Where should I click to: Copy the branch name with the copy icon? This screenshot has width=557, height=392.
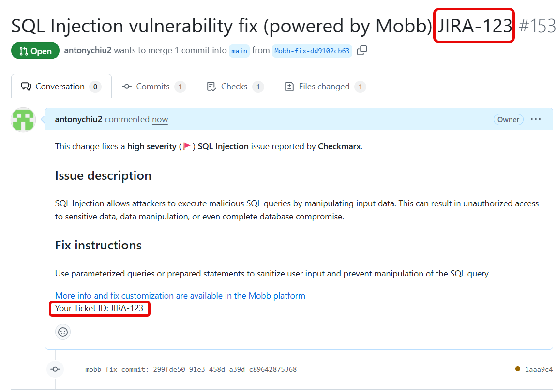[x=361, y=50]
